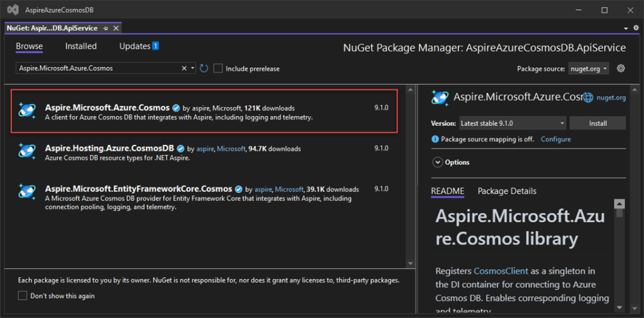Open the search history dropdown arrow

coord(192,68)
